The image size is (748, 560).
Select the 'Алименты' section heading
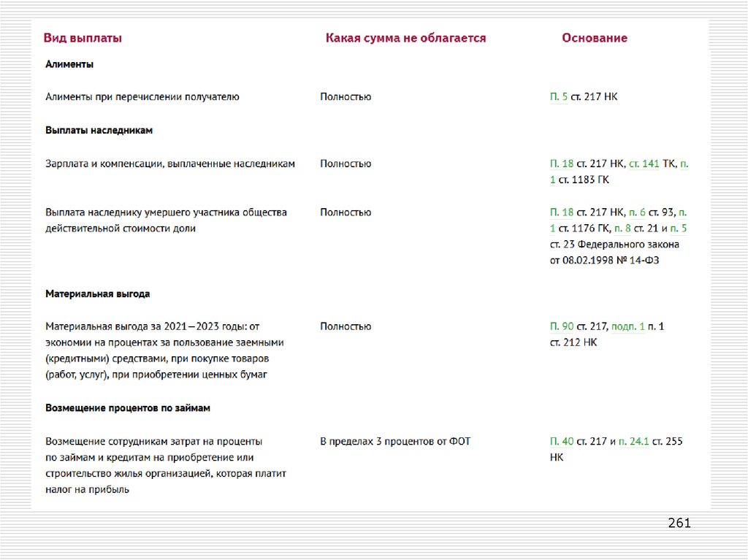click(69, 64)
